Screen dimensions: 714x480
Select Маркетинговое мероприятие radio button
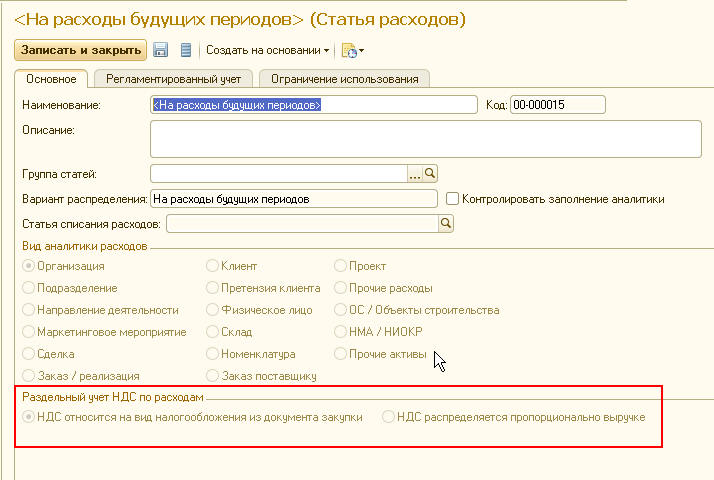(28, 332)
